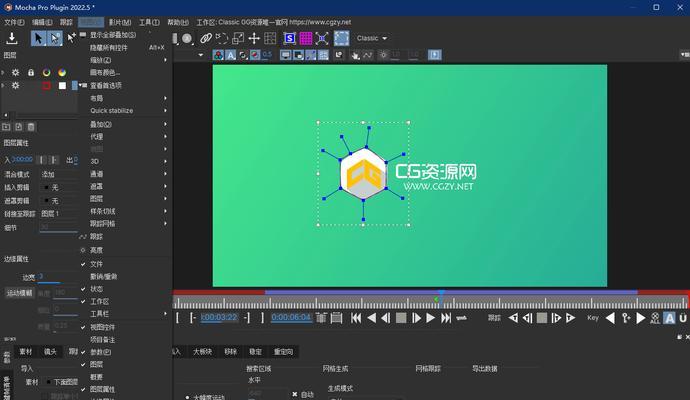Click the four-way move arrows icon
The height and width of the screenshot is (400, 690).
point(254,38)
